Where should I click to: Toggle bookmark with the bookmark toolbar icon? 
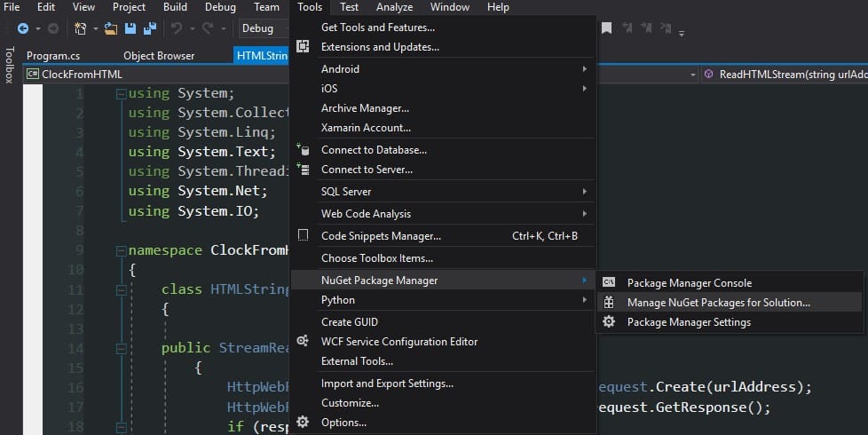coord(607,28)
